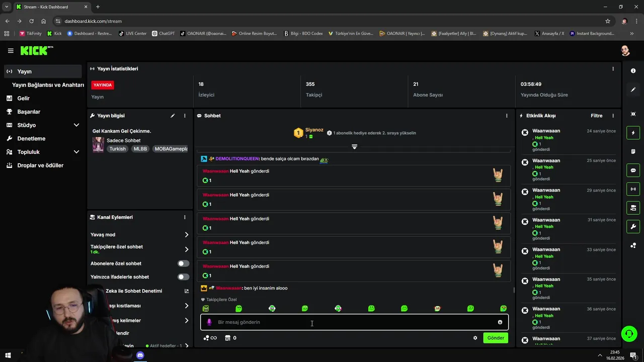Image resolution: width=644 pixels, height=362 pixels.
Task: Click the document icon in right sidebar
Action: tap(633, 151)
